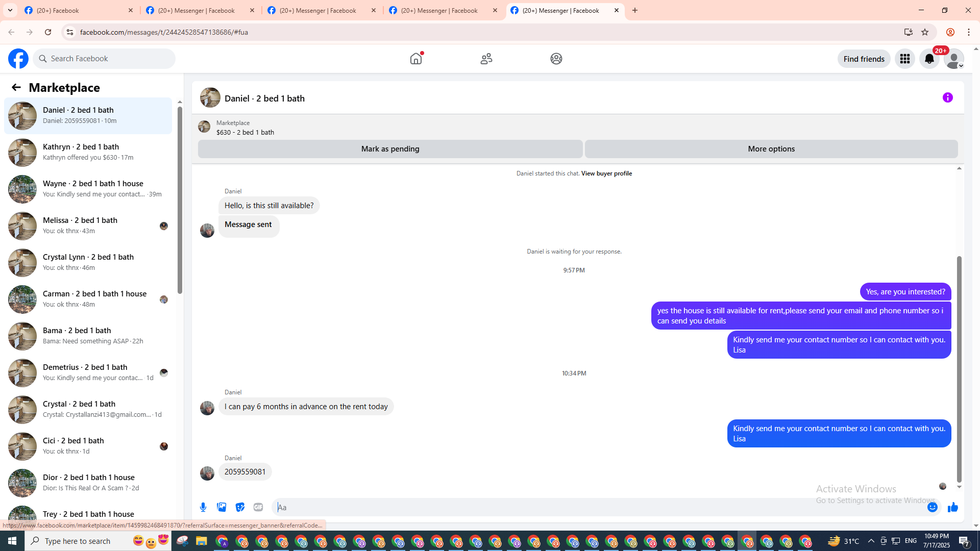Click Daniel's avatar beside 2059559081 message
The image size is (980, 551).
[207, 473]
